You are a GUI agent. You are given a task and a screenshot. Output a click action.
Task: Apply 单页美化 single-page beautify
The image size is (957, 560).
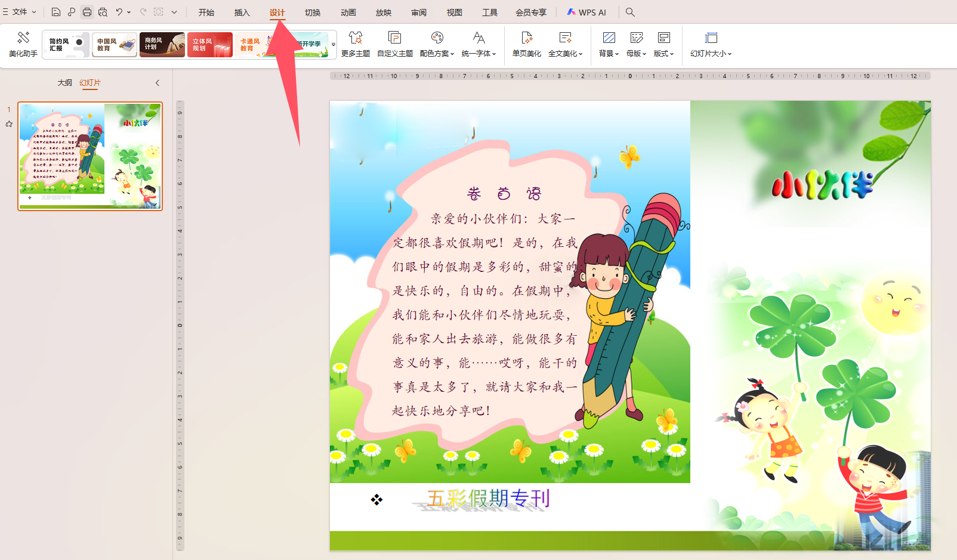(526, 44)
